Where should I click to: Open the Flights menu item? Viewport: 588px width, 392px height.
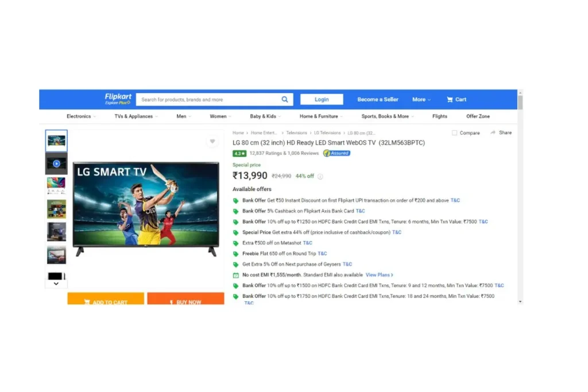[x=439, y=116]
